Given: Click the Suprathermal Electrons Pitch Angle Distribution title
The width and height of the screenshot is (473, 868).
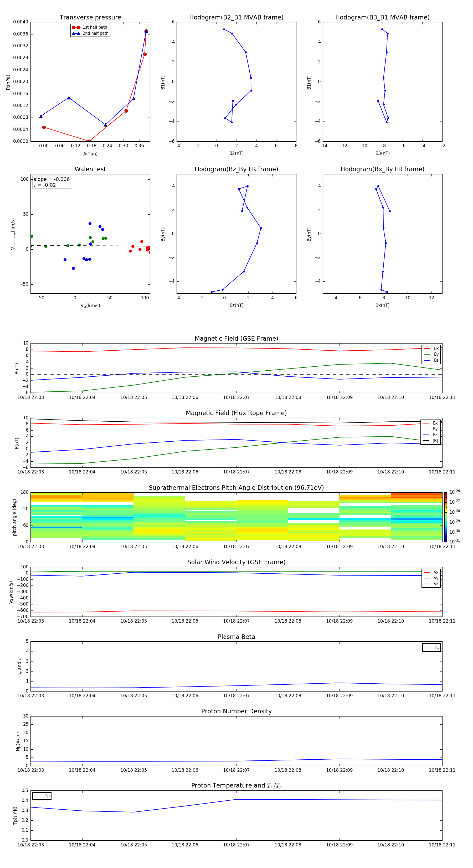Looking at the screenshot, I should (x=236, y=488).
